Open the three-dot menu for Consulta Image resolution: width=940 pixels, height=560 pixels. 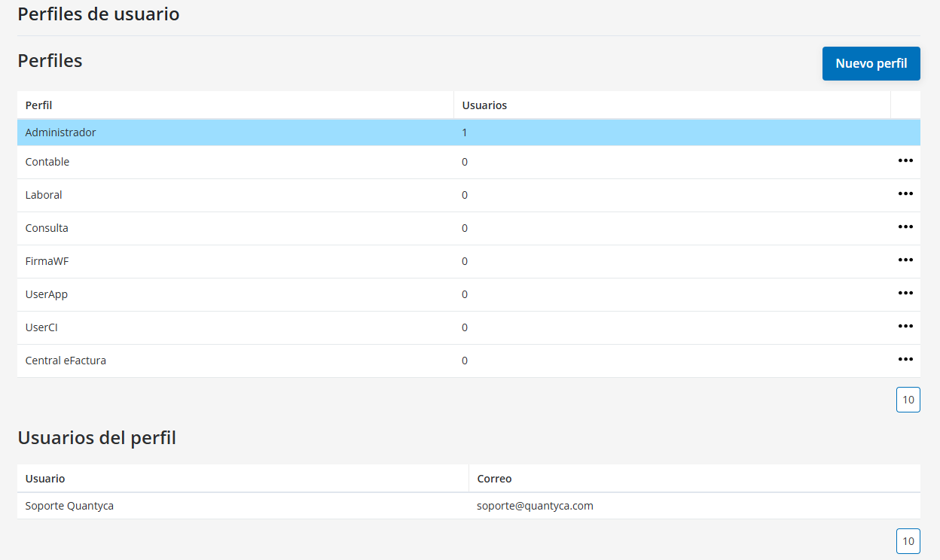[x=905, y=227]
